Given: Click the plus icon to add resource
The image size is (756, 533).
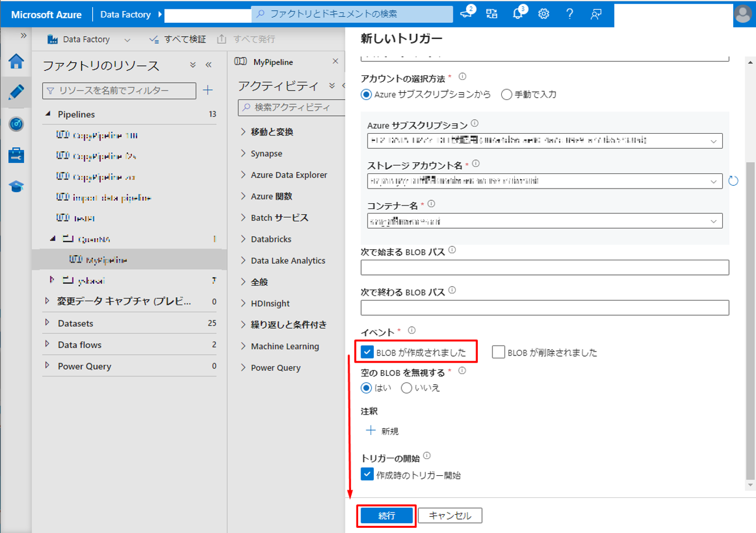Looking at the screenshot, I should click(x=207, y=90).
